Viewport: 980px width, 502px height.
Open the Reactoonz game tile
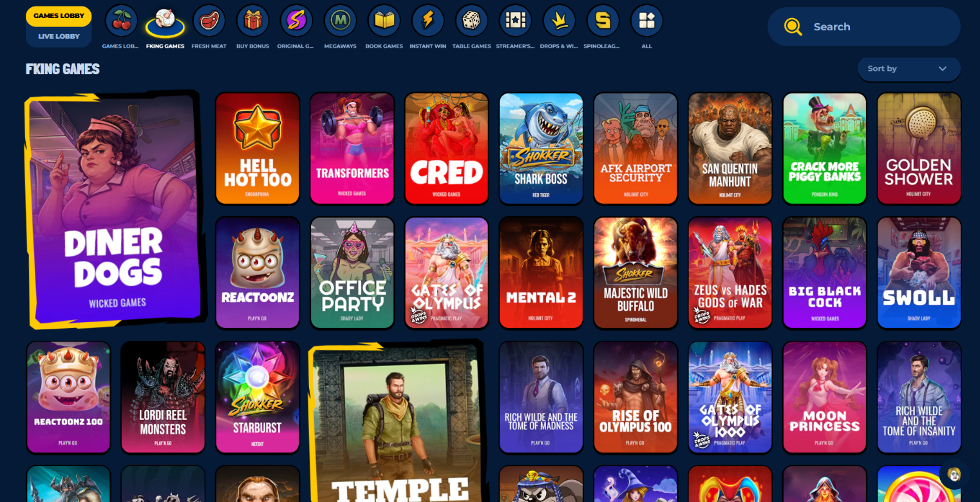point(258,273)
